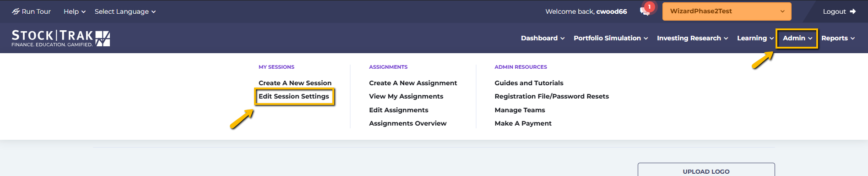
Task: Expand the WizardPhase2Test session dropdown
Action: [727, 11]
